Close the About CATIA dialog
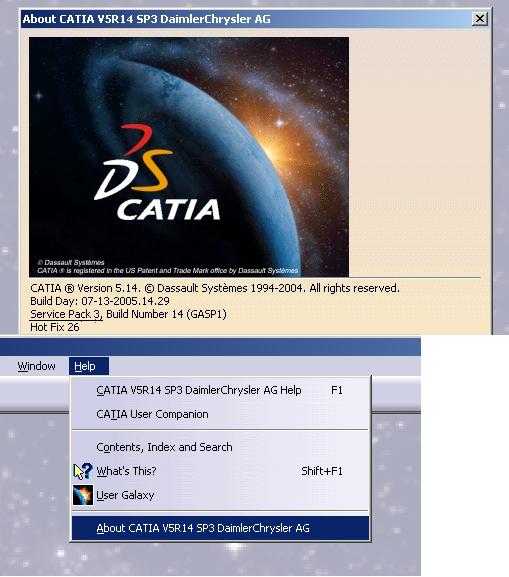Screen dimensions: 509x577 (480, 19)
